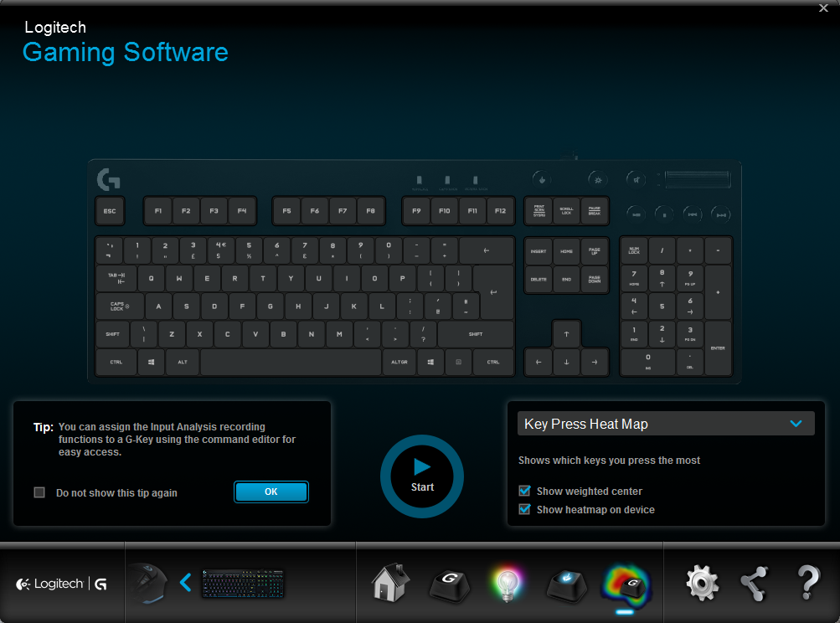
Task: Select the gaming mouse device icon
Action: click(x=147, y=583)
